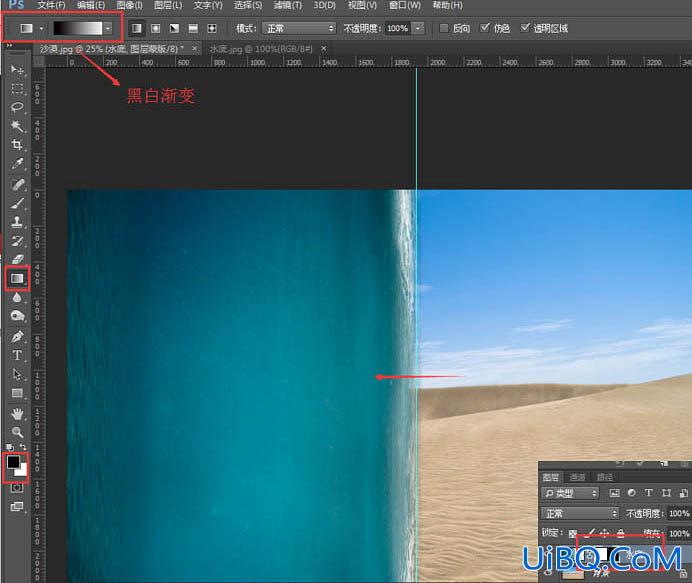Select the Pen tool

coord(17,336)
